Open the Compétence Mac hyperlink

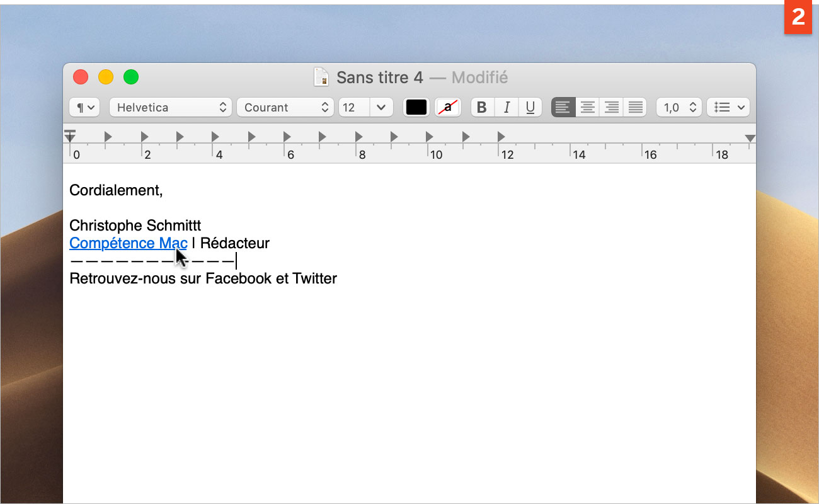(128, 243)
